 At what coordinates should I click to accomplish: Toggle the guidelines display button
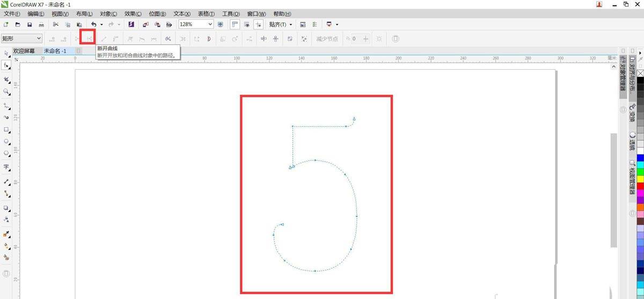click(259, 25)
